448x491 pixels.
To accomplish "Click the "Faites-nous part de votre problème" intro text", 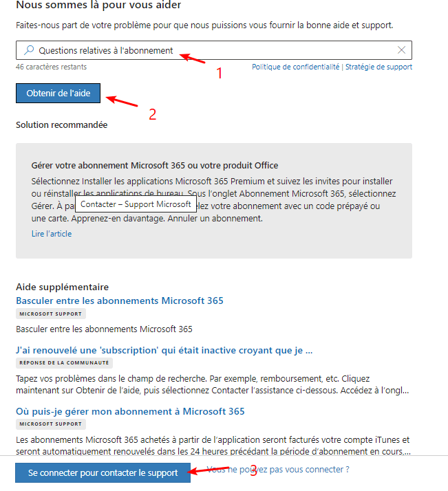I will 204,25.
